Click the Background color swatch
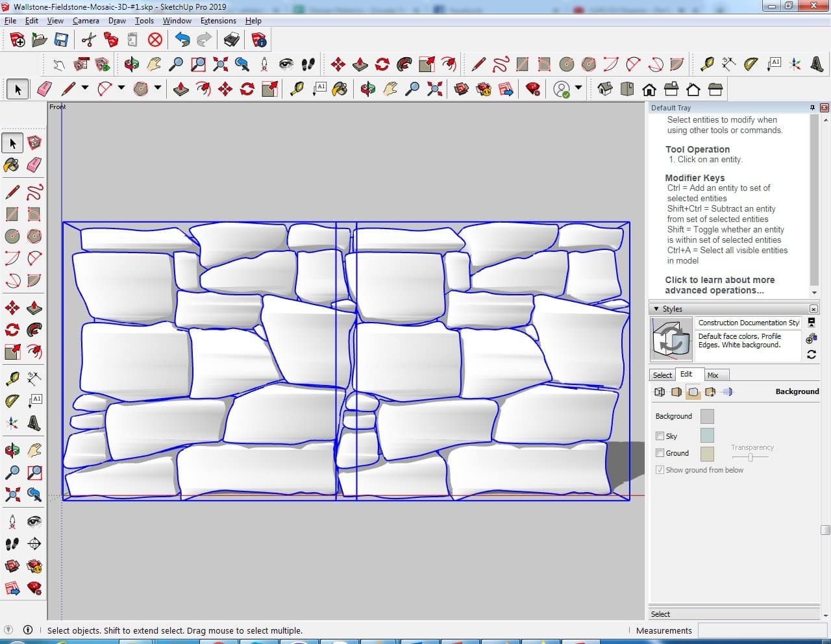 point(707,416)
